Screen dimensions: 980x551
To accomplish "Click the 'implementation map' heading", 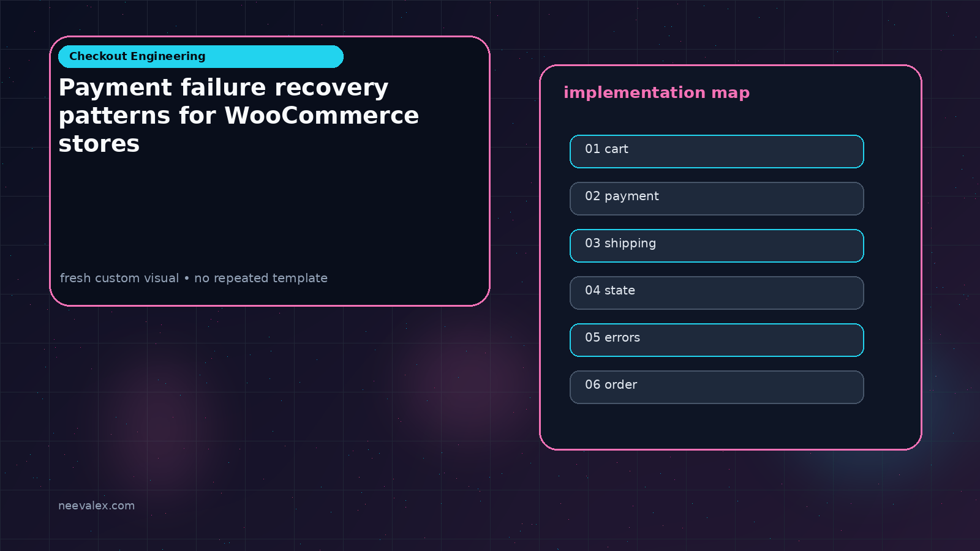I will [x=657, y=92].
